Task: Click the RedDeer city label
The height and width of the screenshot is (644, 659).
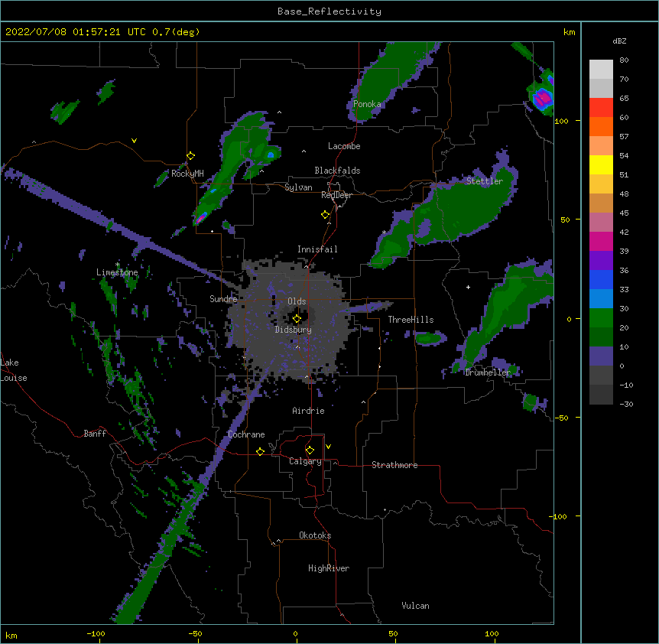Action: [336, 195]
